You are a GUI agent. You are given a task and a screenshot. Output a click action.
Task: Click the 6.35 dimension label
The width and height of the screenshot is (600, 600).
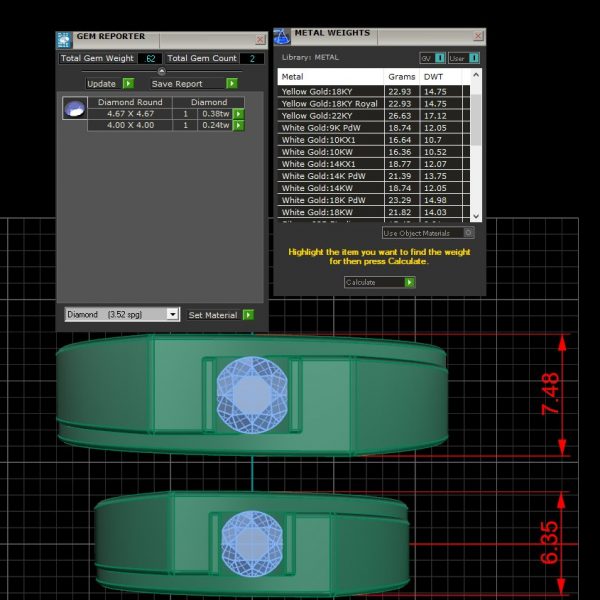549,542
